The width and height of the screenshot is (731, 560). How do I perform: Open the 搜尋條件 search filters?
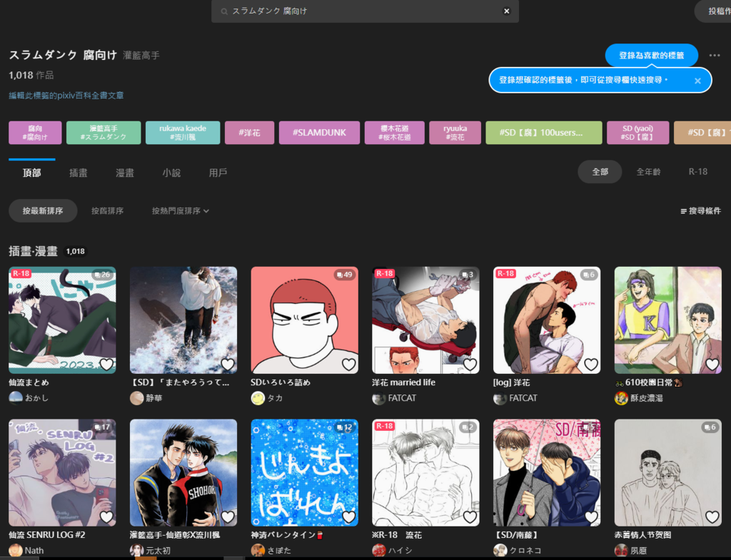701,211
